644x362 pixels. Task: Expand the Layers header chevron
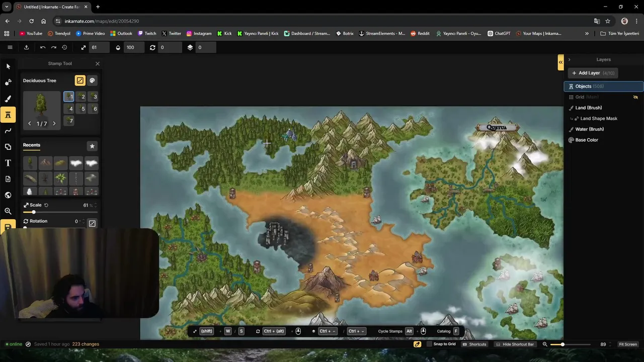point(569,60)
